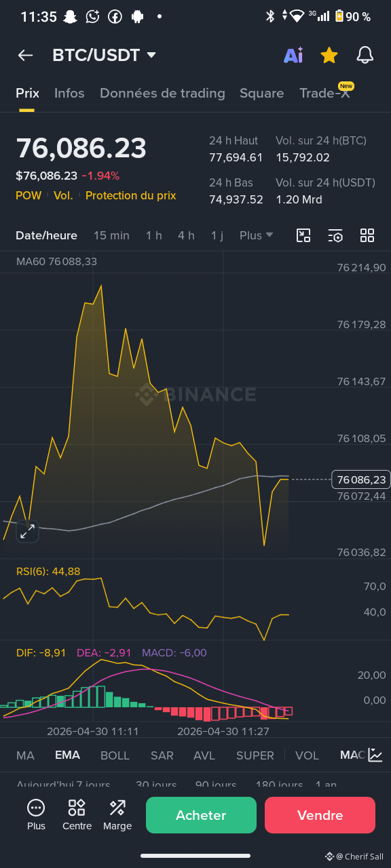This screenshot has width=391, height=868.
Task: Select the 4 h interval
Action: [x=186, y=235]
